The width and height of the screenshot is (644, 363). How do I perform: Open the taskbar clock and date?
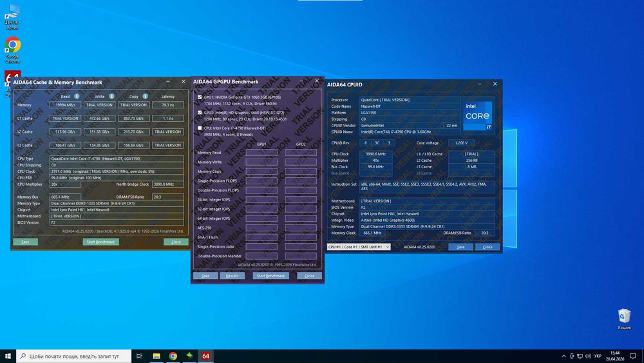coord(615,356)
